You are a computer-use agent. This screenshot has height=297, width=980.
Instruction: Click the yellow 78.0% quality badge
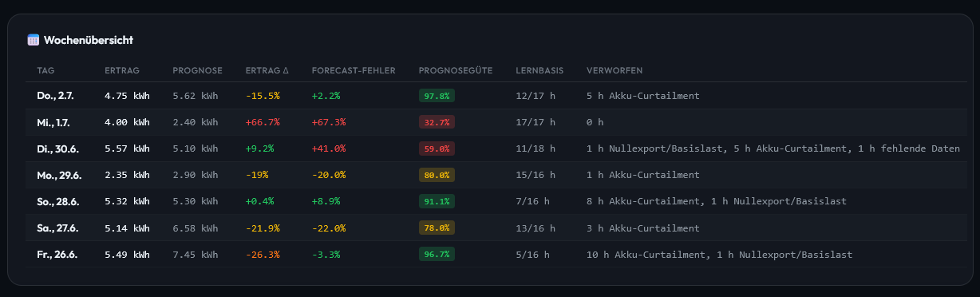(x=437, y=228)
